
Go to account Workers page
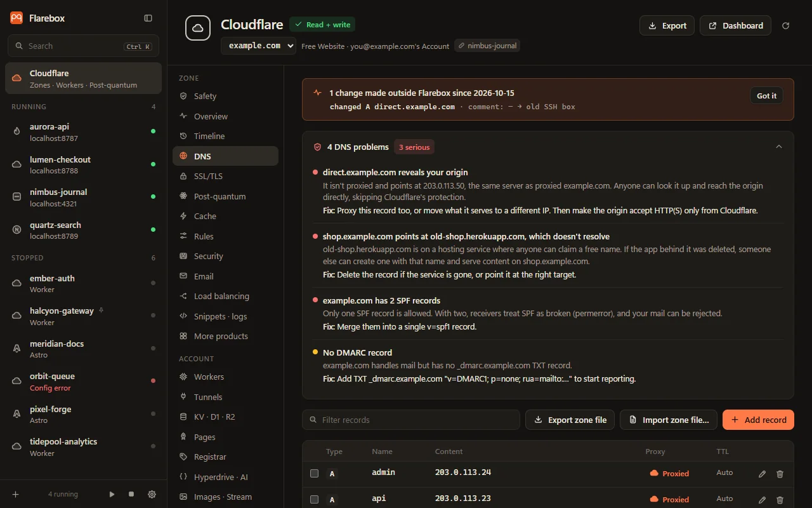tap(225, 377)
